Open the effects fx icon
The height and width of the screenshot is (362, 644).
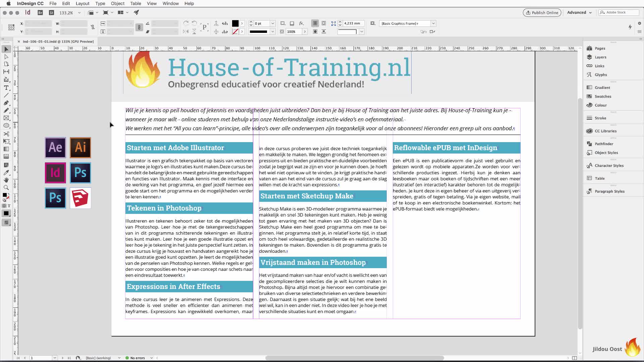[x=301, y=23]
